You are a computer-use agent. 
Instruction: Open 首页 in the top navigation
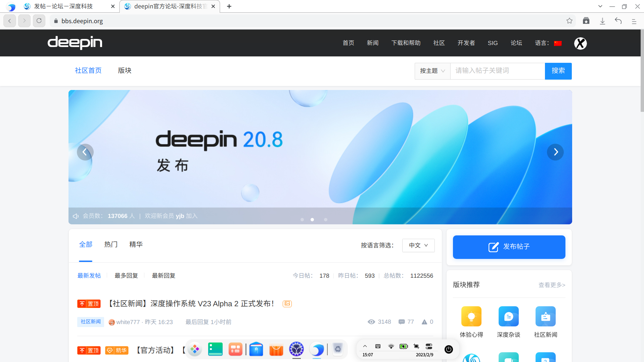(348, 43)
